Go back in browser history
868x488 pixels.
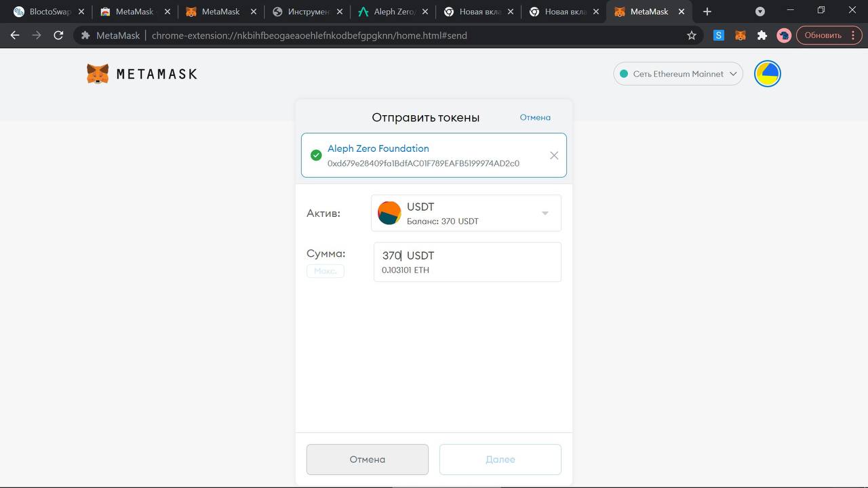[x=15, y=35]
